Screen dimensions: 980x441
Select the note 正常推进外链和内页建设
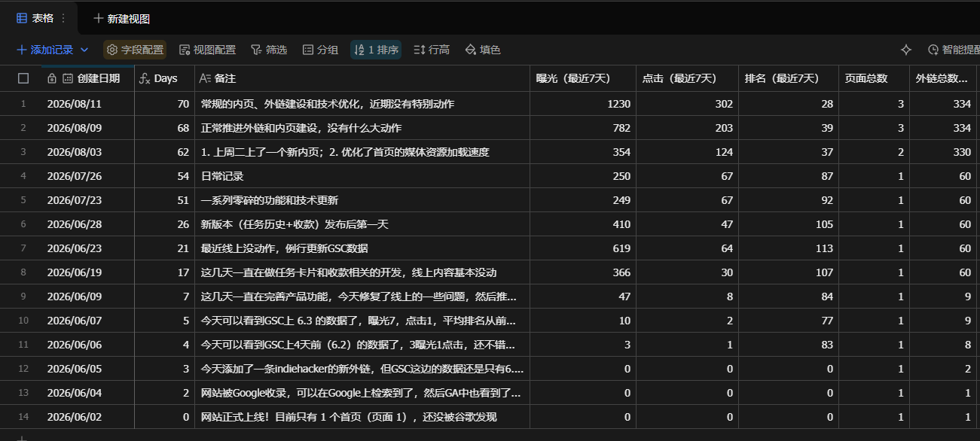362,128
